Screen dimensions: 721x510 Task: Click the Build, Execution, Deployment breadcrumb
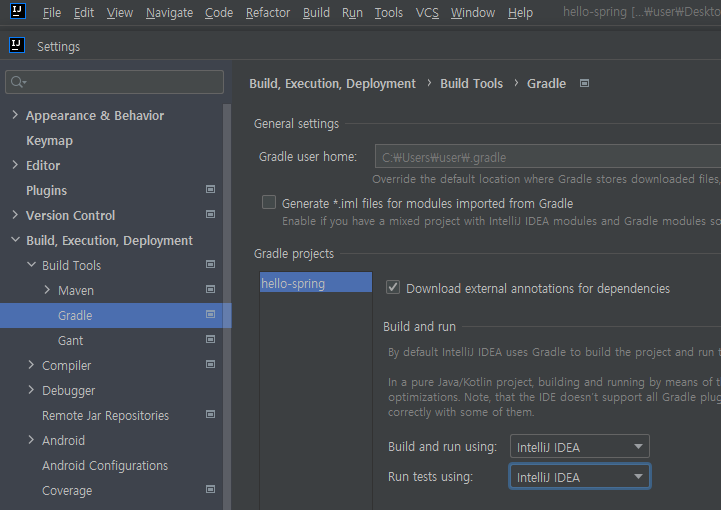tap(332, 84)
